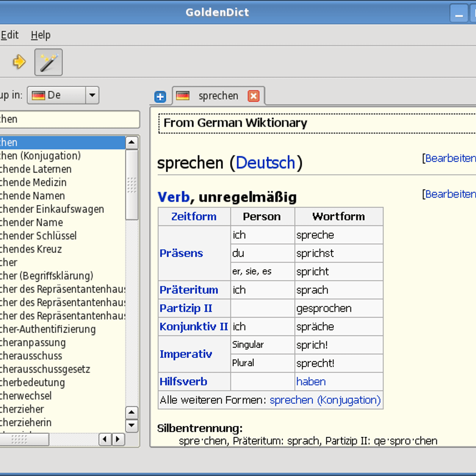The image size is (476, 476).
Task: Click the sprecht! table cell
Action: point(339,363)
